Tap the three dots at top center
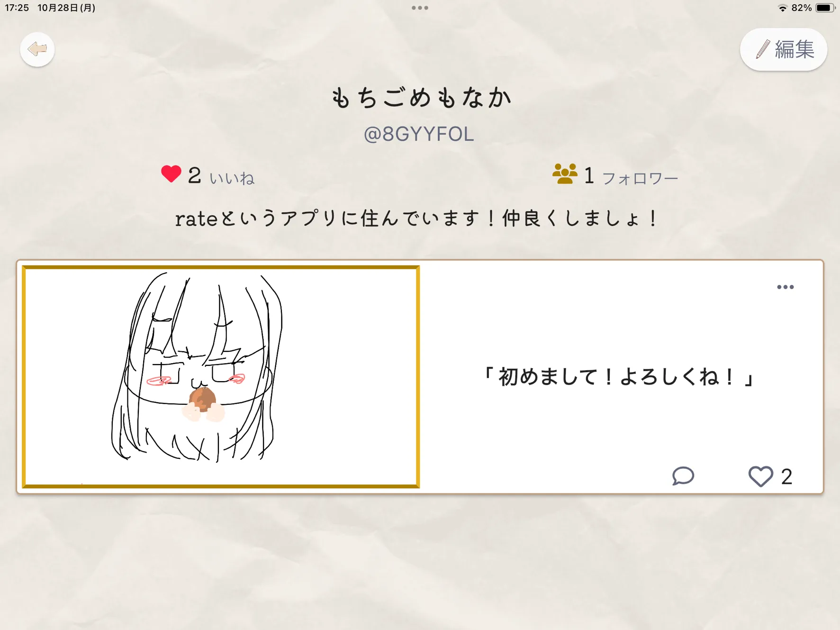 [x=420, y=8]
